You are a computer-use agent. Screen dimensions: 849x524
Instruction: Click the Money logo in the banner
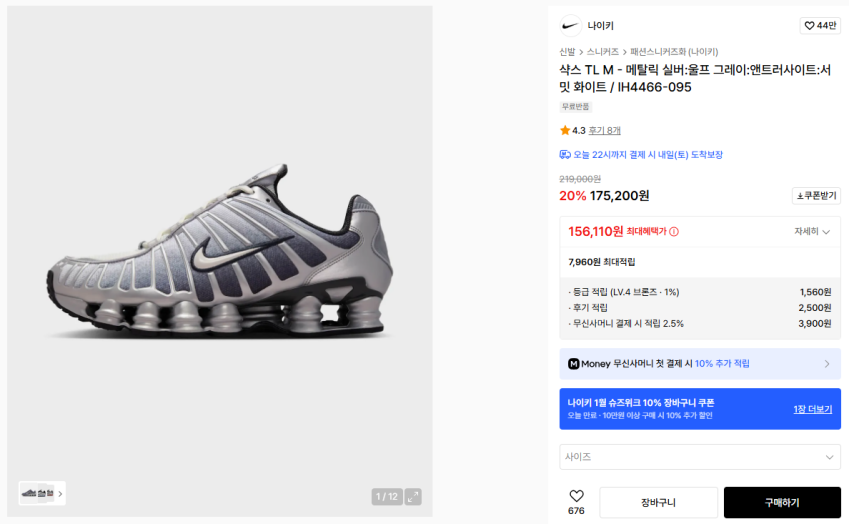(x=574, y=364)
